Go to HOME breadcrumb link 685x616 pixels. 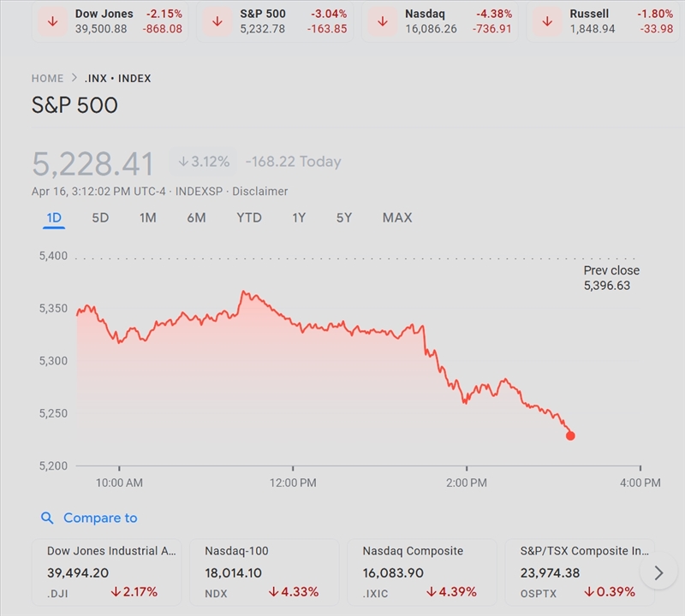[48, 79]
